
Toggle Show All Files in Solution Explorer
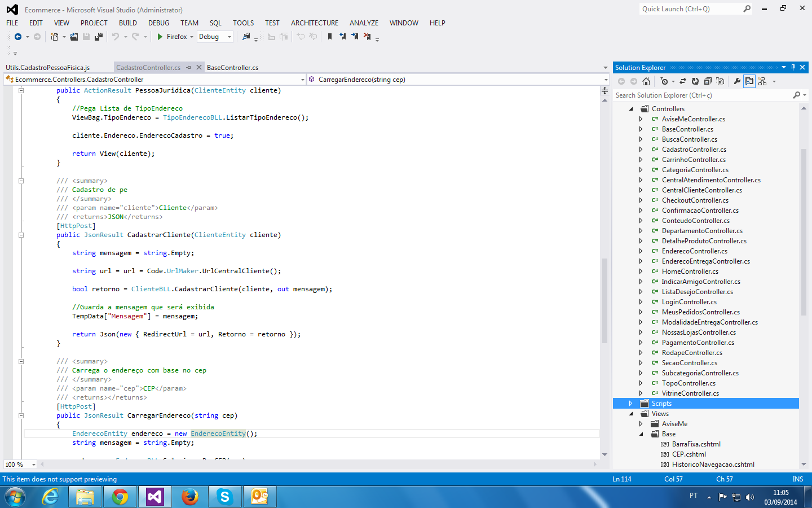click(x=720, y=81)
